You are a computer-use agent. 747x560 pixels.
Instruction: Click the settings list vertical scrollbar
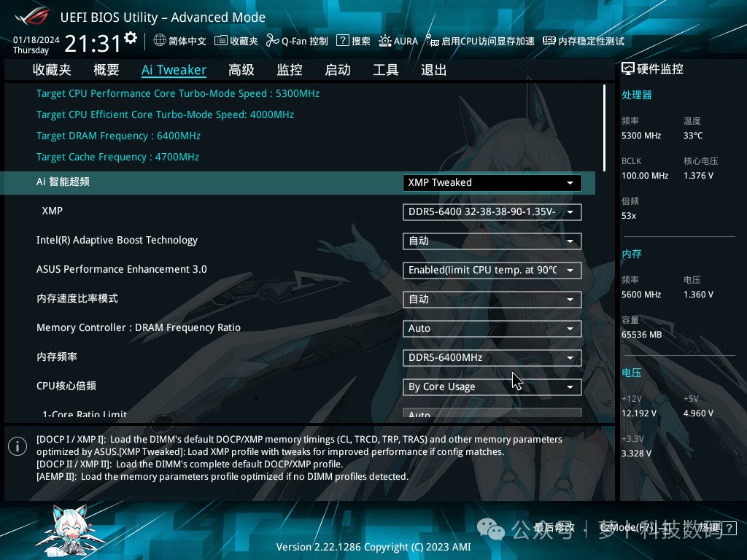coord(604,128)
